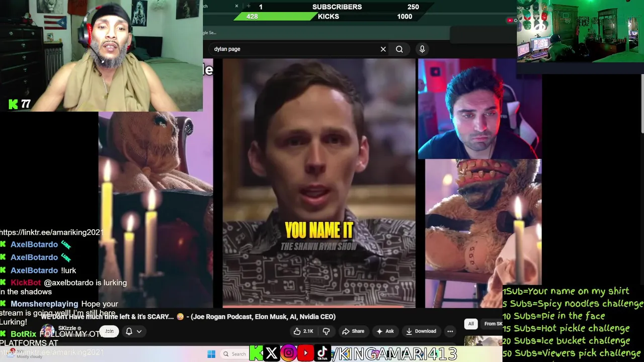This screenshot has height=362, width=644.
Task: Share the video
Action: (x=353, y=331)
